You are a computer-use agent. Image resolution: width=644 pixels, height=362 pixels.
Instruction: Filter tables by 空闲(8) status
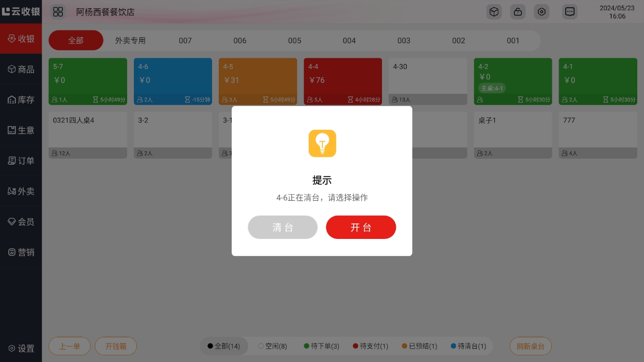pyautogui.click(x=272, y=347)
